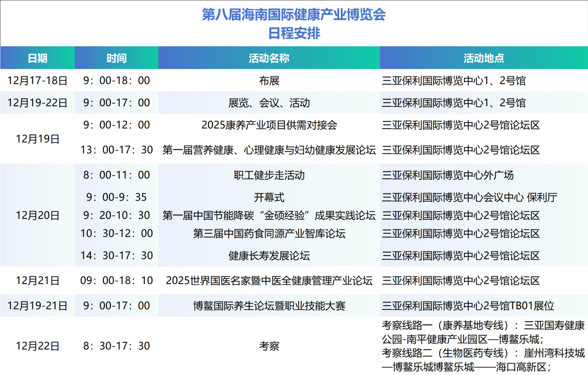Select the 博鳌国际养生论坛暨职业技能大赛 cell
Screen dimensions: 588x375
click(269, 305)
